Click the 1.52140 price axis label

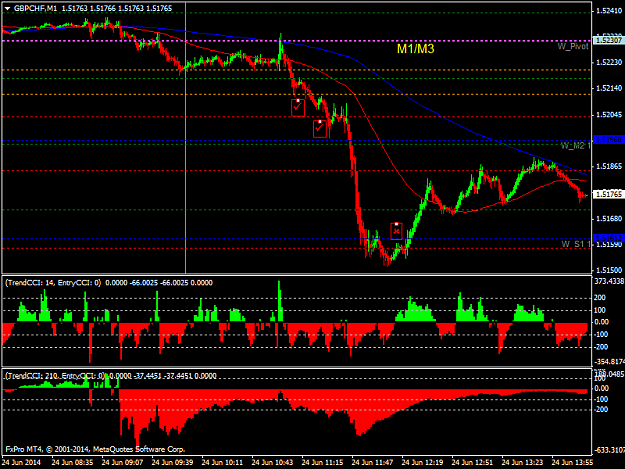tap(609, 88)
